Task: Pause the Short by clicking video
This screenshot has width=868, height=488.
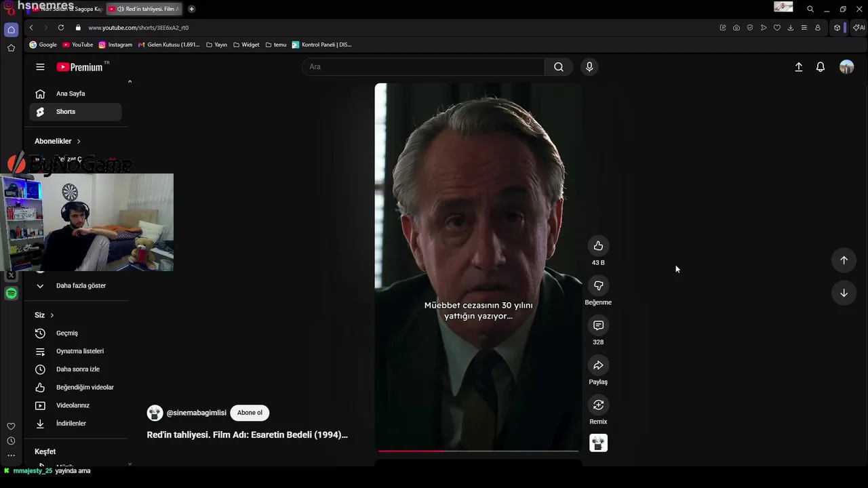Action: click(478, 266)
